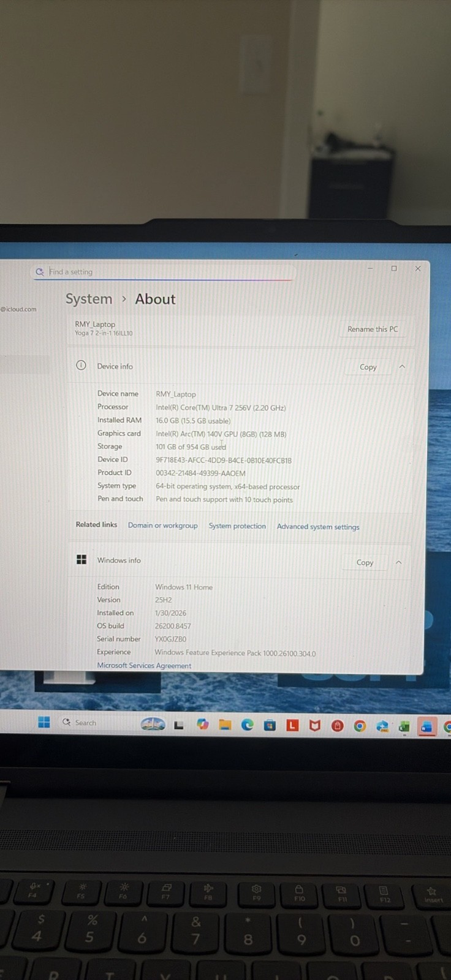Click the Windows Start button on taskbar

click(x=44, y=722)
